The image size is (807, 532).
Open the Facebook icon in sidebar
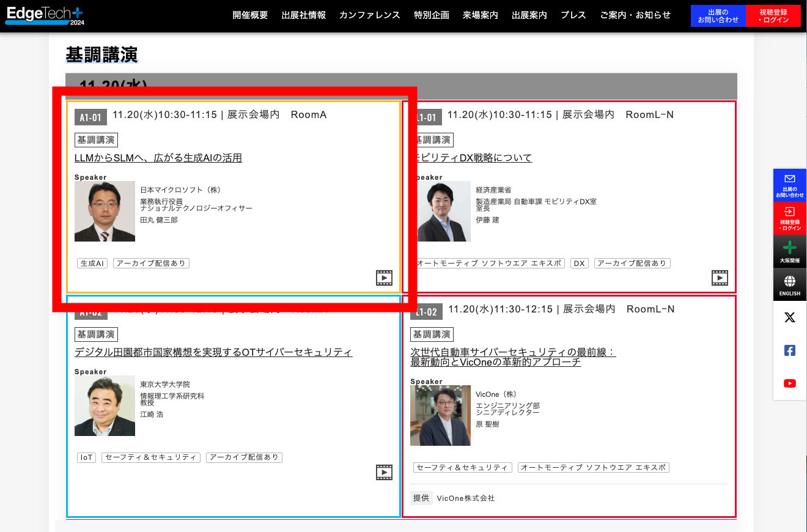790,350
